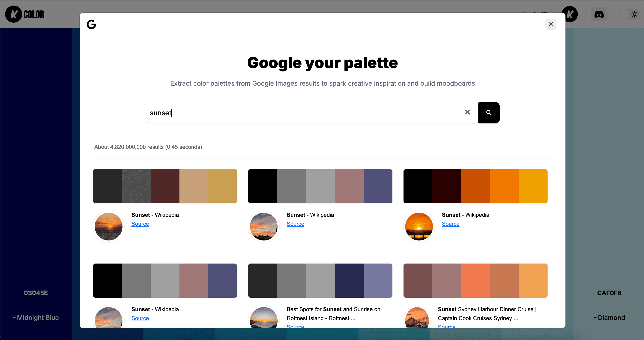Close the Google your palette dialog

click(x=551, y=24)
